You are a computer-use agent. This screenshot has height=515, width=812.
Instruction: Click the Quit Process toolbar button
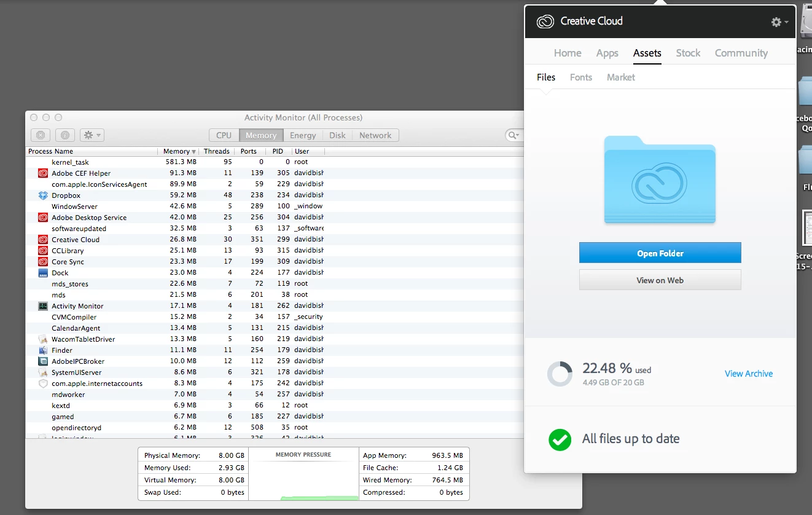[x=40, y=135]
